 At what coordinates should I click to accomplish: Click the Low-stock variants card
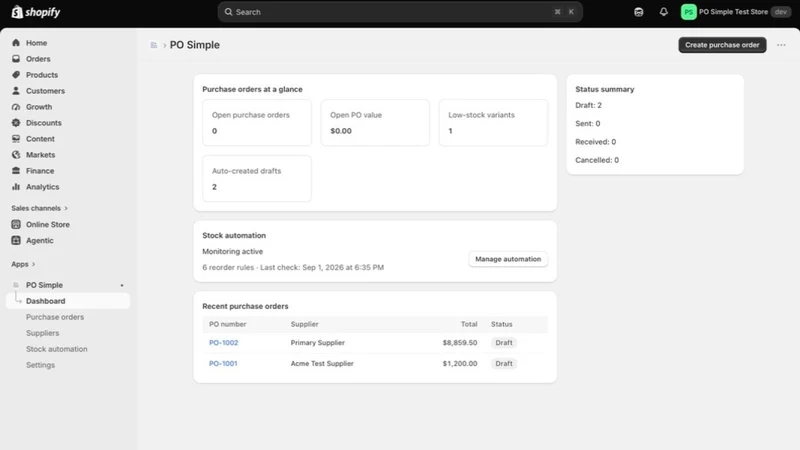point(493,122)
